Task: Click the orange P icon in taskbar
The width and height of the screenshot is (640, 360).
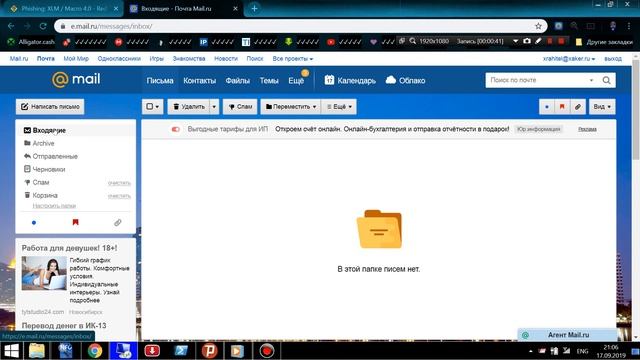Action: pos(209,351)
